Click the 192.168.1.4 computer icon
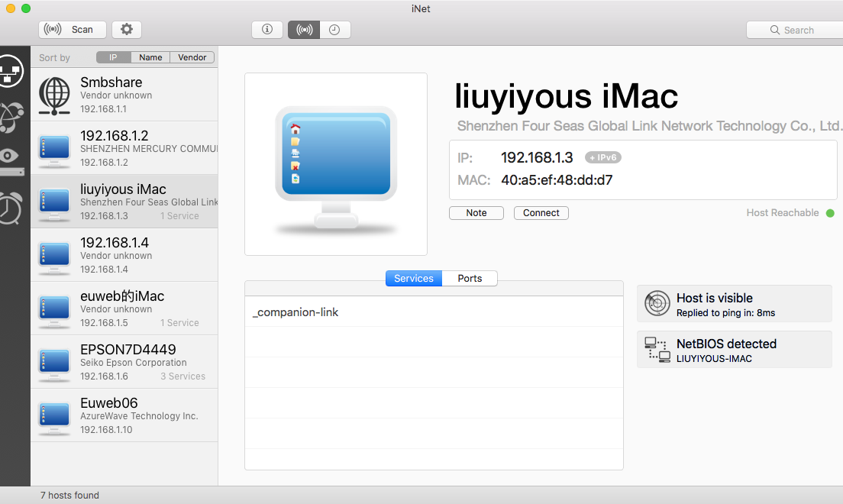 [54, 257]
